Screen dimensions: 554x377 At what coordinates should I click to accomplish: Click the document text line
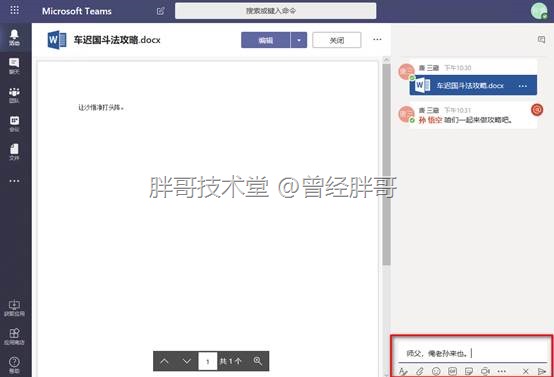101,107
